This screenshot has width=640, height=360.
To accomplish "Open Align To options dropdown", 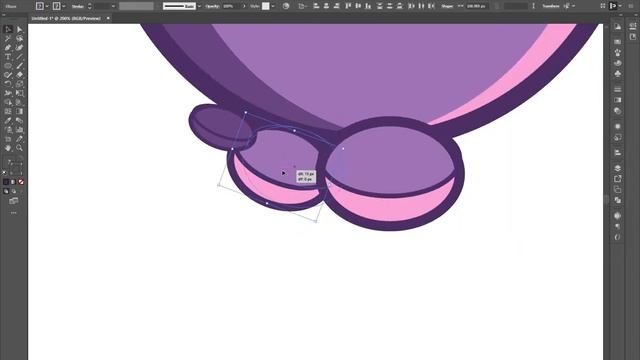I will coord(303,6).
